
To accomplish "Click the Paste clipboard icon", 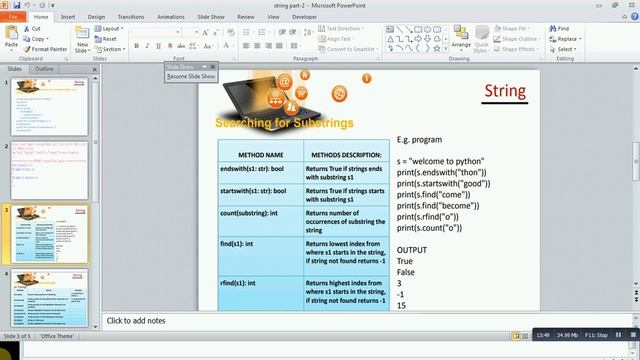I will pos(11,33).
